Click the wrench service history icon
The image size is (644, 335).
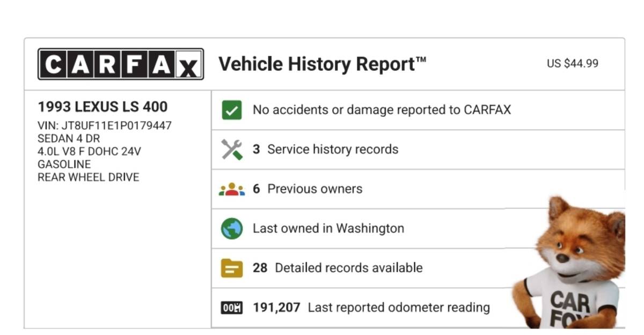click(232, 149)
